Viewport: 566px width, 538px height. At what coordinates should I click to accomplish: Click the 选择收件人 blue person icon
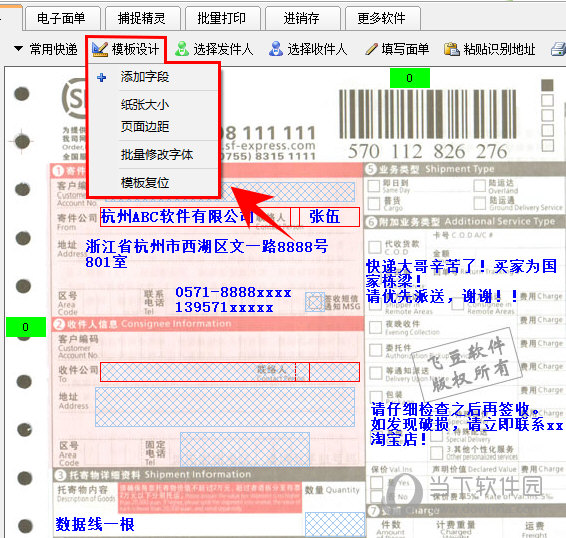point(276,49)
